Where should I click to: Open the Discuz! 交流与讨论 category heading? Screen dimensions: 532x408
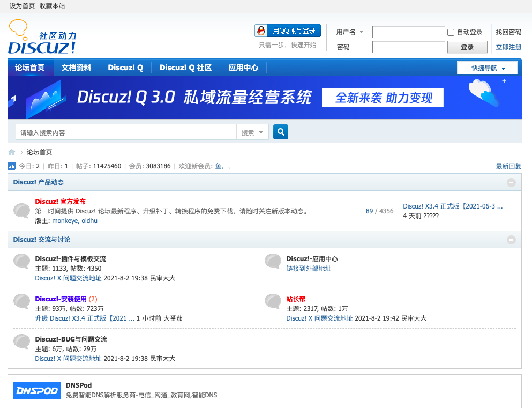42,239
